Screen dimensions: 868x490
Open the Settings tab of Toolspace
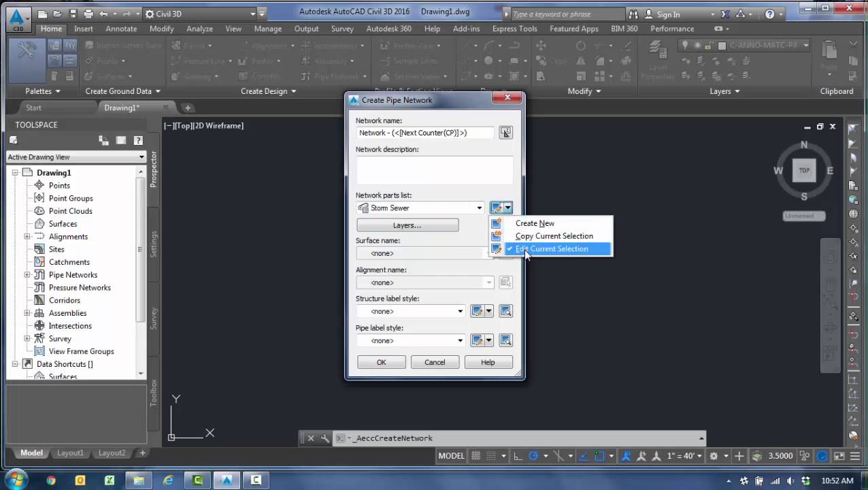coord(154,244)
